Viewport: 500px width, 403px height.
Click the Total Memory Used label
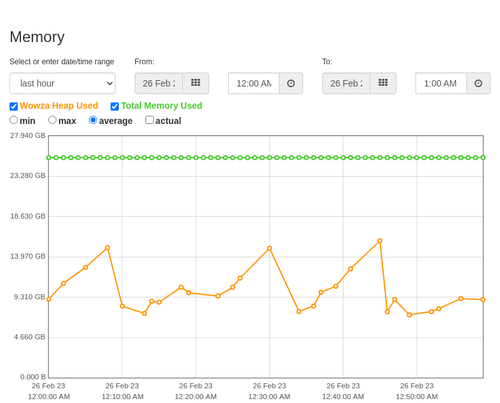pyautogui.click(x=162, y=106)
